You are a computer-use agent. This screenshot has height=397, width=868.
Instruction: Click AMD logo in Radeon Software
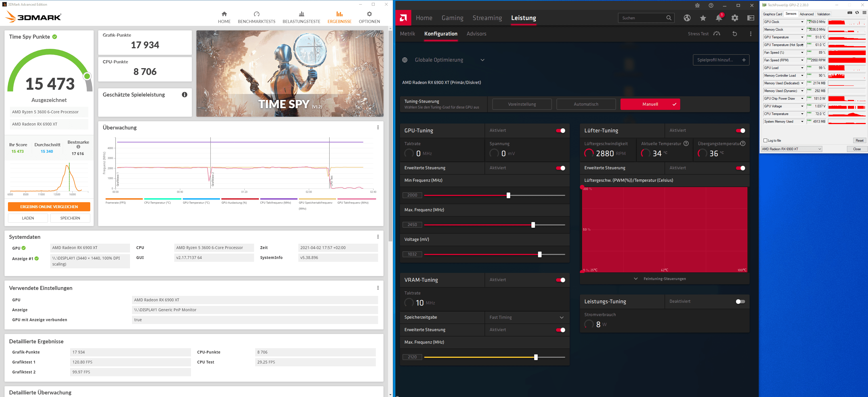pos(403,18)
